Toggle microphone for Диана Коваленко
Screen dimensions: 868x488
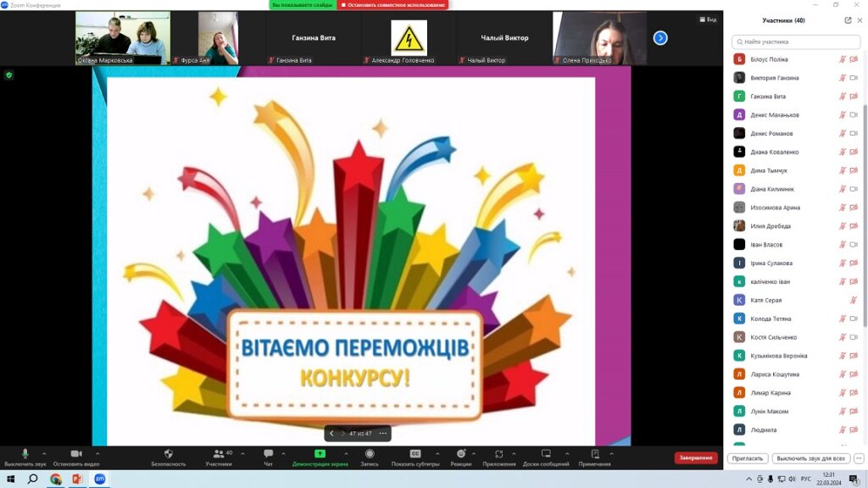(x=842, y=152)
